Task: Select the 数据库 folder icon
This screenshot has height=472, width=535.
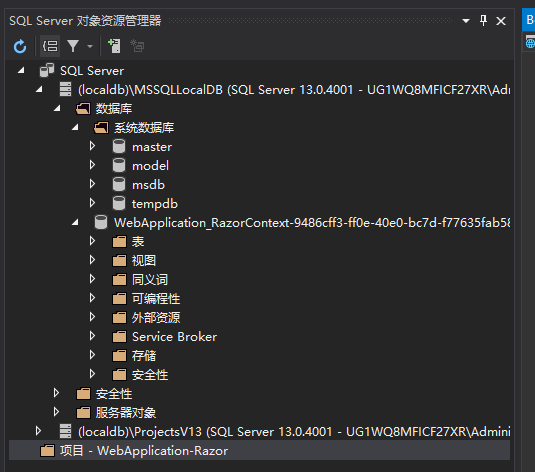Action: click(x=83, y=109)
